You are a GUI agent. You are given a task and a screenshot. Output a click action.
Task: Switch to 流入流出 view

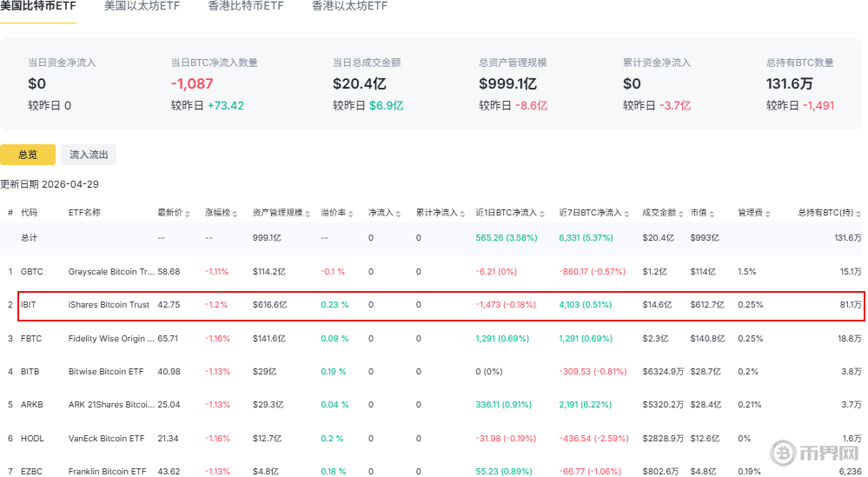pos(89,155)
